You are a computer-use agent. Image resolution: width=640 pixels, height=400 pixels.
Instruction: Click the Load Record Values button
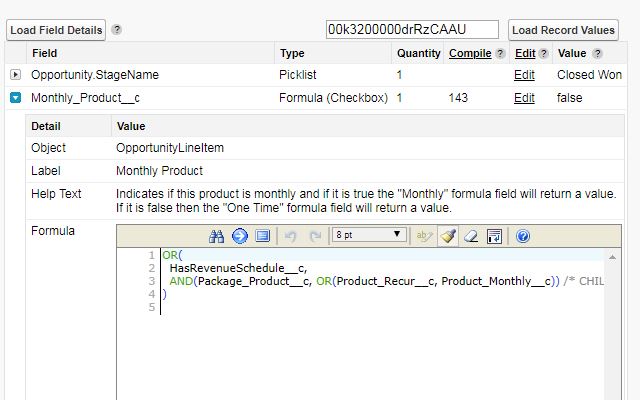point(563,30)
